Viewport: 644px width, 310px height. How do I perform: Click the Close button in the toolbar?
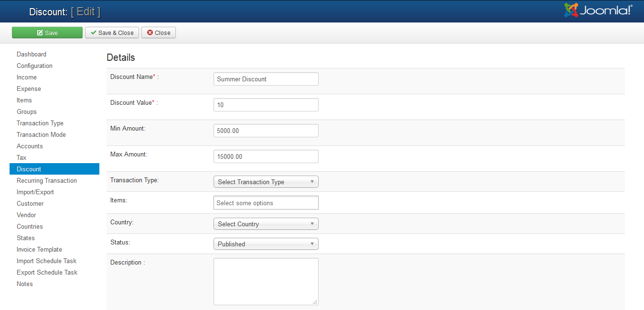[x=159, y=33]
